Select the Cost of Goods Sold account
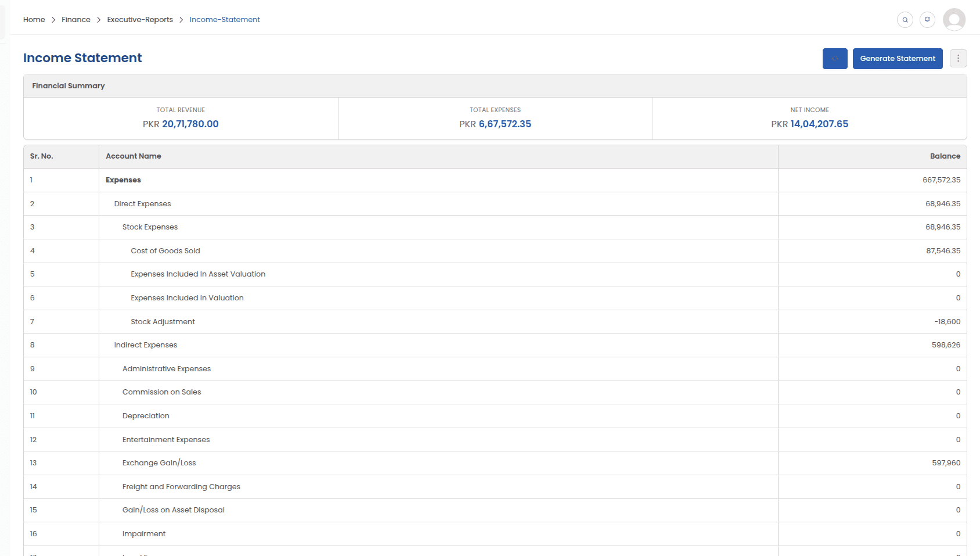Viewport: 980px width, 556px height. pos(165,251)
